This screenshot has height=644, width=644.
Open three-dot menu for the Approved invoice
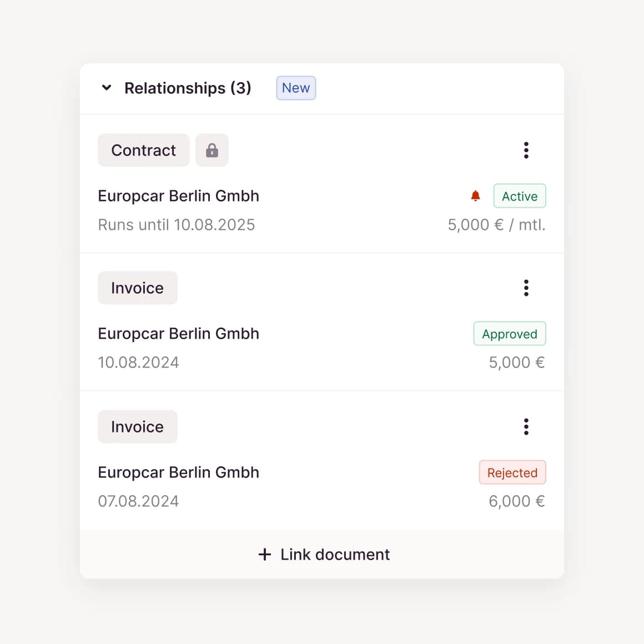pos(526,288)
